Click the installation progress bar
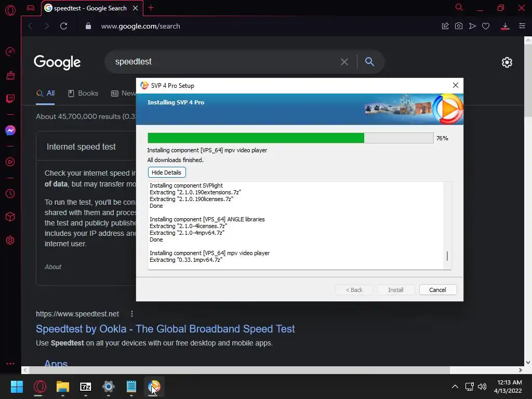 pyautogui.click(x=290, y=138)
